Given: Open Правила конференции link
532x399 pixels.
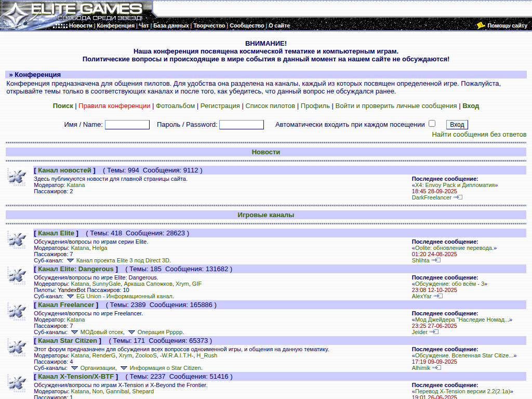Looking at the screenshot, I should point(114,106).
